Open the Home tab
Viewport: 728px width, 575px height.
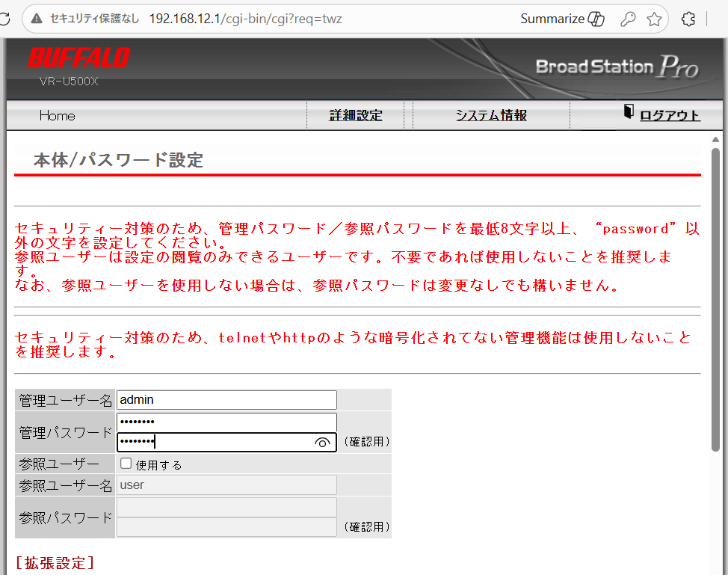click(x=58, y=115)
